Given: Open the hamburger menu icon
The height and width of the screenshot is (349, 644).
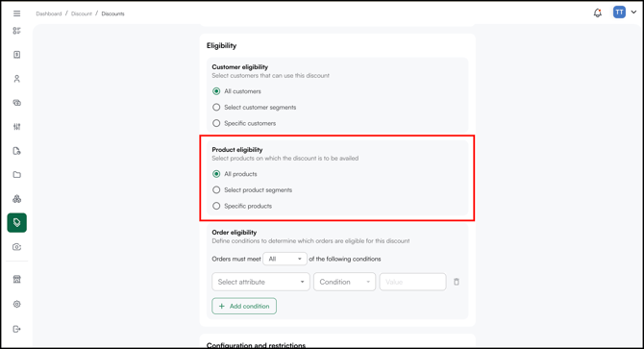Looking at the screenshot, I should (17, 13).
